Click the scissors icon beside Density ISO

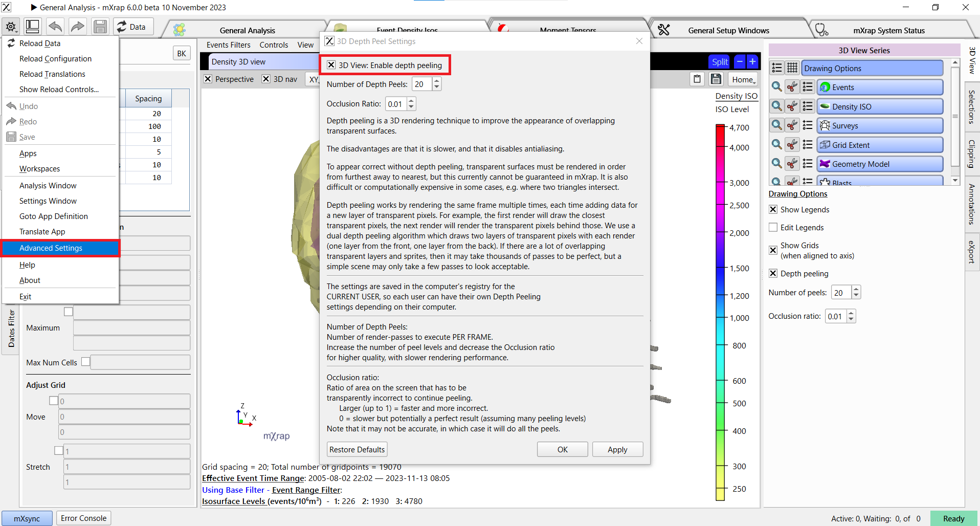(x=792, y=106)
